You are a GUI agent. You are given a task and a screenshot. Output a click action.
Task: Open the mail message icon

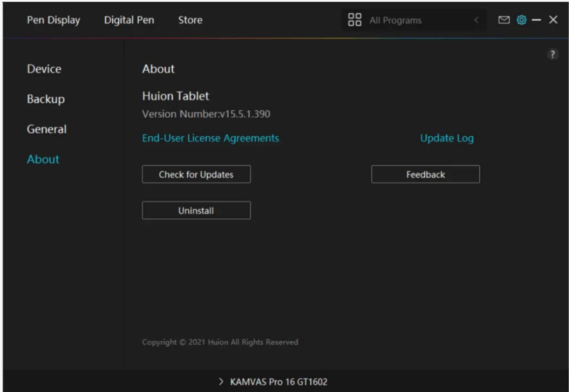point(504,20)
